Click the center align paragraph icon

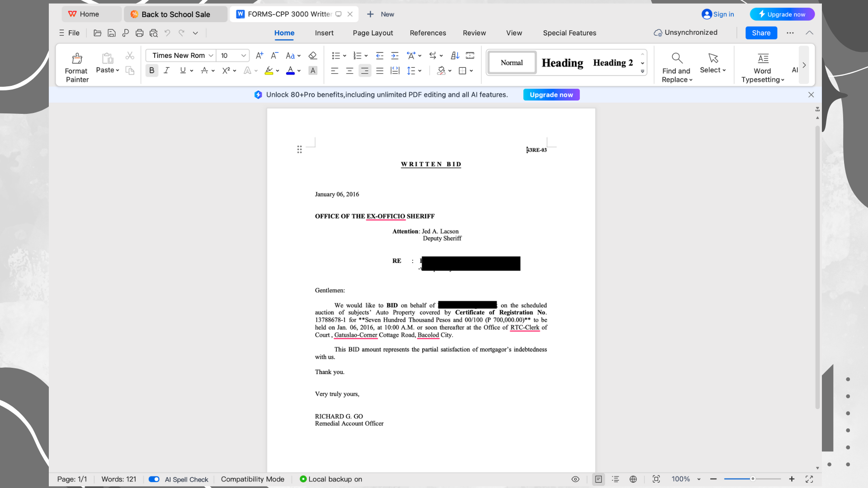point(349,70)
